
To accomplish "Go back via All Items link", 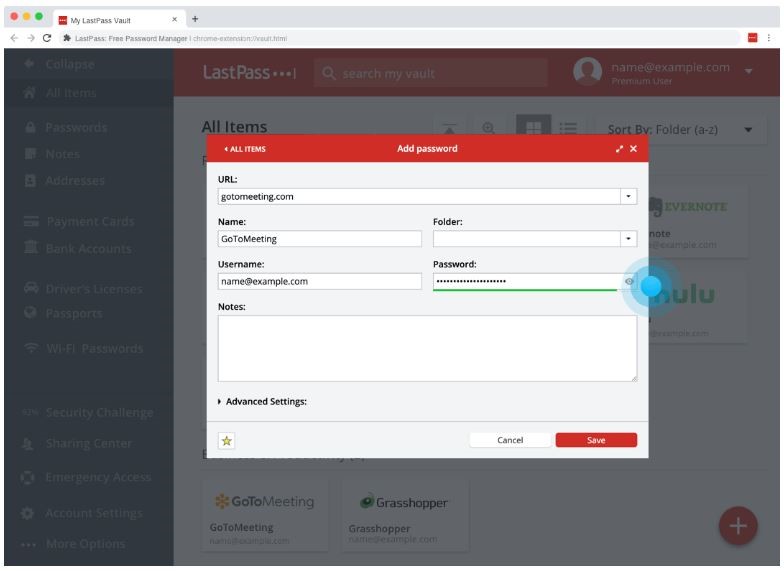I will pos(245,149).
